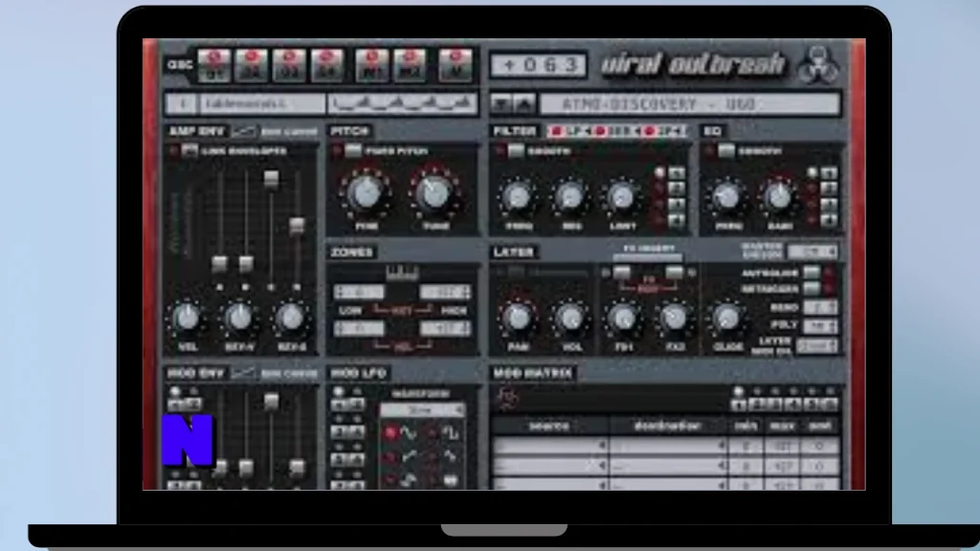Click the Master Tuning value field
Image resolution: width=980 pixels, height=551 pixels.
[x=813, y=252]
